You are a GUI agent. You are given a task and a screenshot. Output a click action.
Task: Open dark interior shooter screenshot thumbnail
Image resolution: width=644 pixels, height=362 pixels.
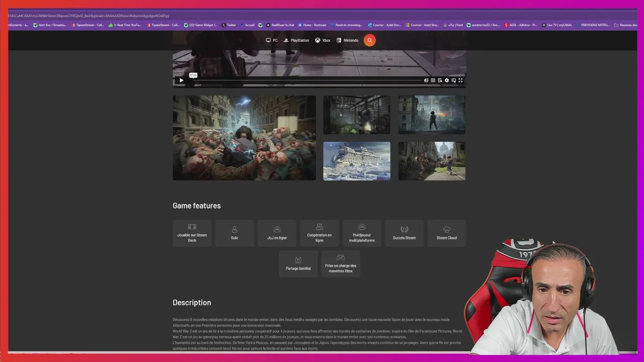(x=357, y=115)
